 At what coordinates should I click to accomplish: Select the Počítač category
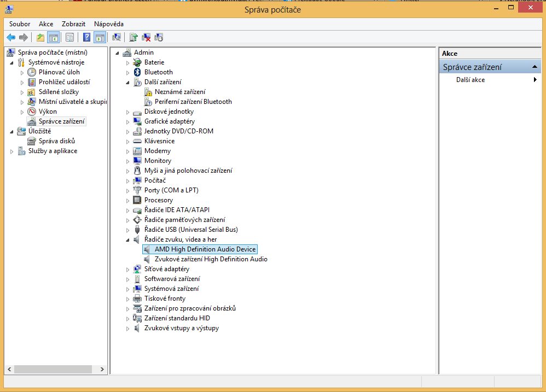(x=155, y=180)
